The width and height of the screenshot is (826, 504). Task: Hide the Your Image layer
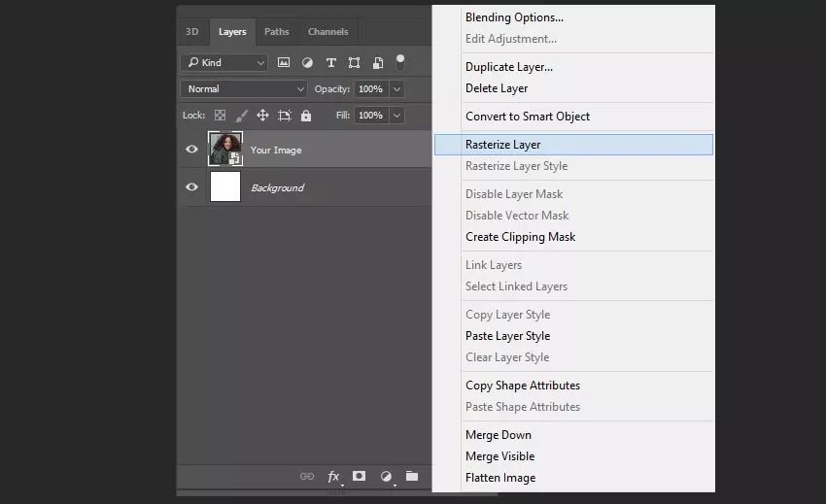pyautogui.click(x=191, y=149)
